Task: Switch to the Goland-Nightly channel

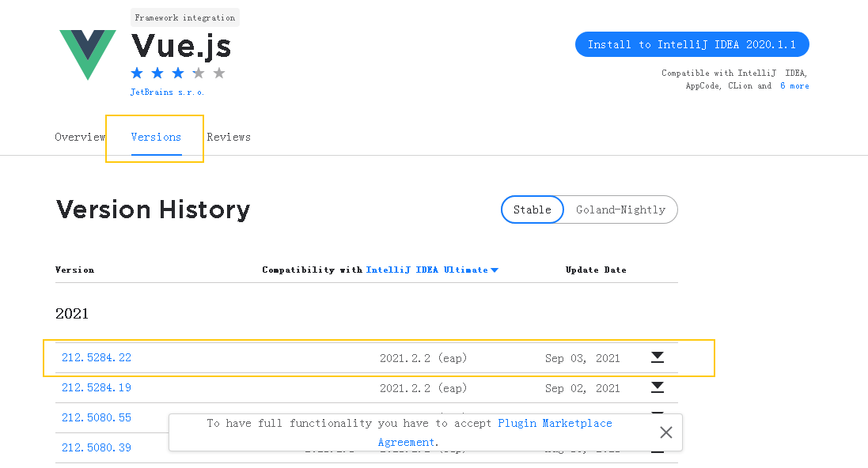Action: 620,209
